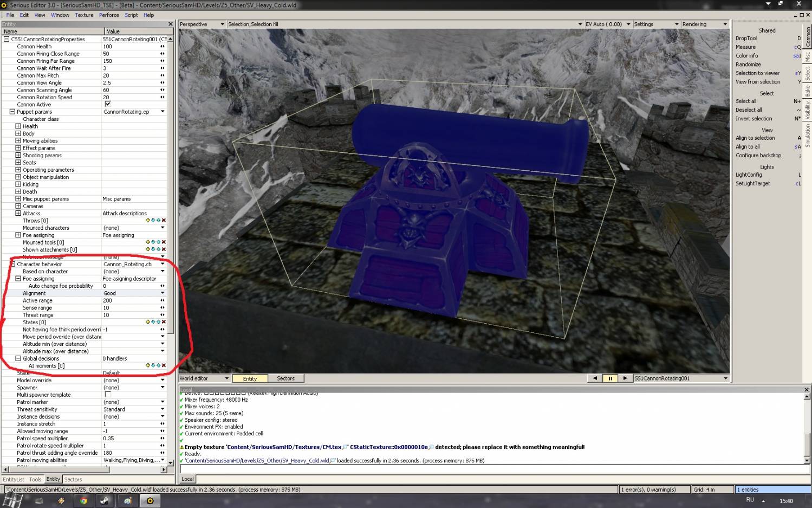Open the Alignment value dropdown

[162, 293]
